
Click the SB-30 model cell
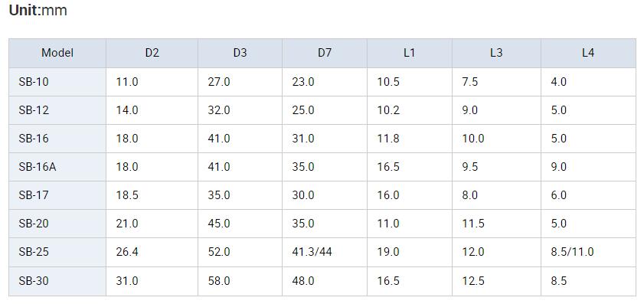click(34, 281)
